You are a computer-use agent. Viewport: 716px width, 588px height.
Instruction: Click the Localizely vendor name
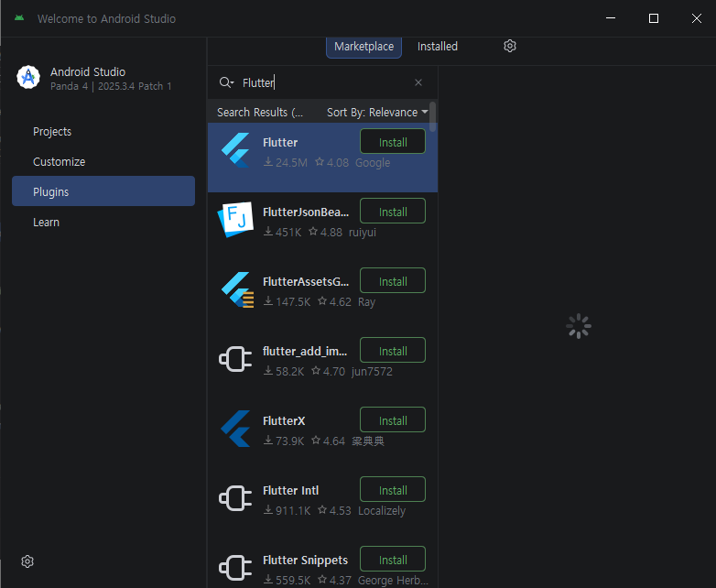click(x=381, y=511)
